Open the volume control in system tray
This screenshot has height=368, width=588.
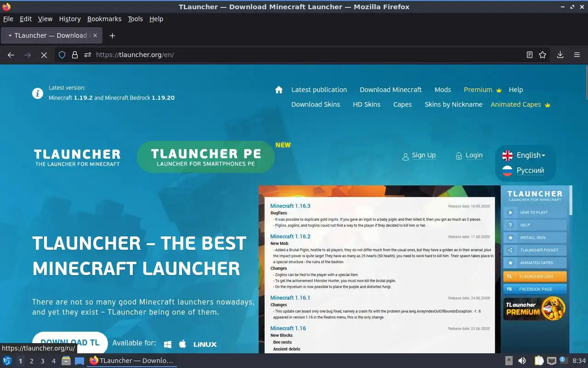point(522,361)
